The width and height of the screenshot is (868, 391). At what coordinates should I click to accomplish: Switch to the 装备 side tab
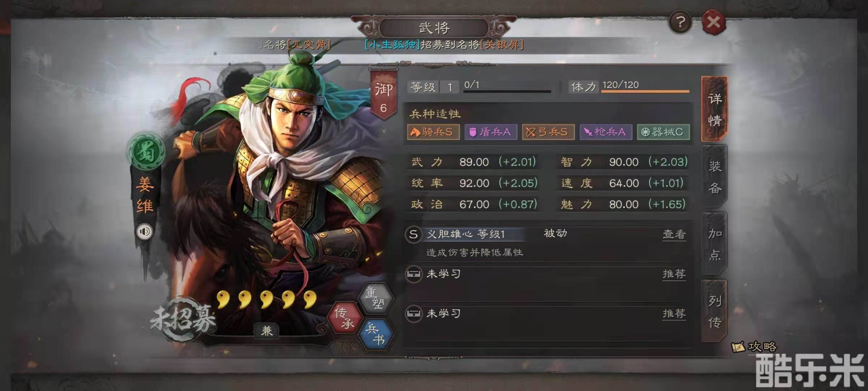(x=714, y=177)
